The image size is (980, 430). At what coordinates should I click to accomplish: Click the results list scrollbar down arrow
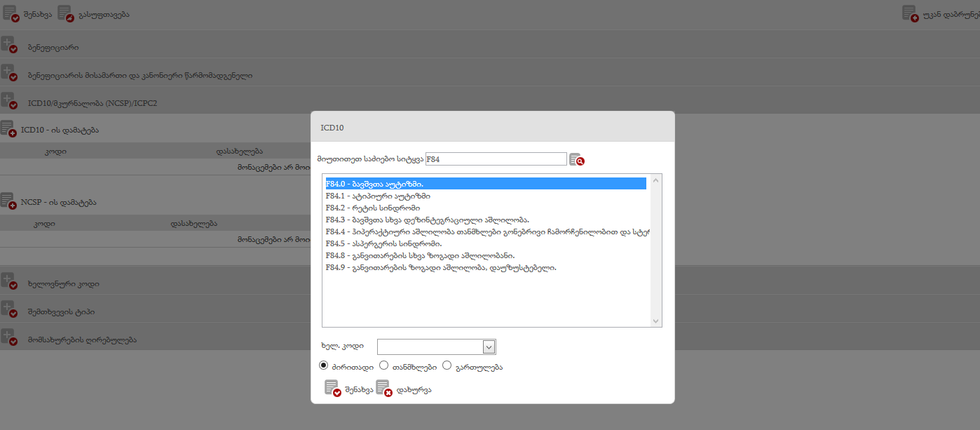click(656, 321)
